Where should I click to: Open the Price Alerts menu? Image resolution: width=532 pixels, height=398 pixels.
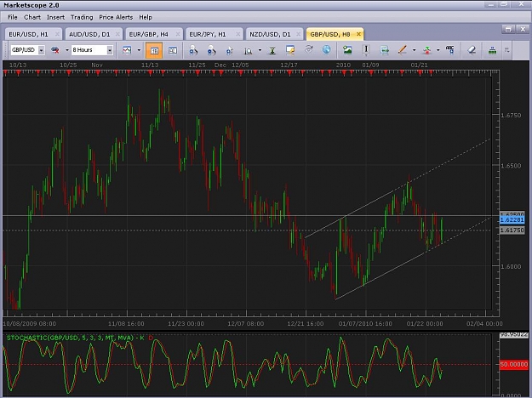(x=116, y=17)
